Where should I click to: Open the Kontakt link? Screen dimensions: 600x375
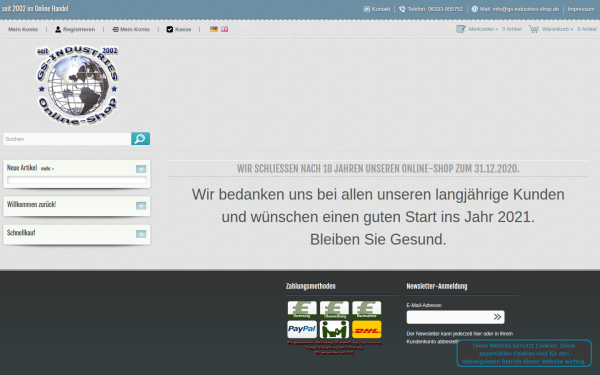381,9
